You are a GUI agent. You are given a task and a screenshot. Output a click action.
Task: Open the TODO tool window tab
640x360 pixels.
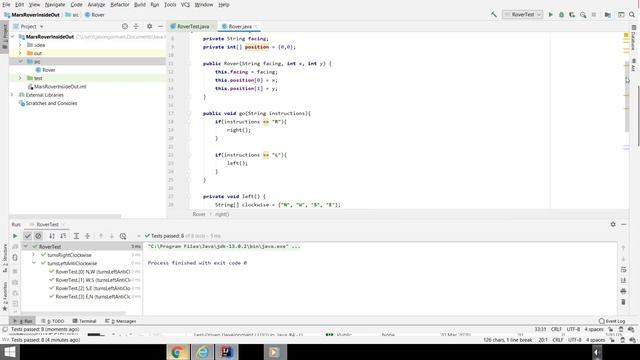point(53,321)
